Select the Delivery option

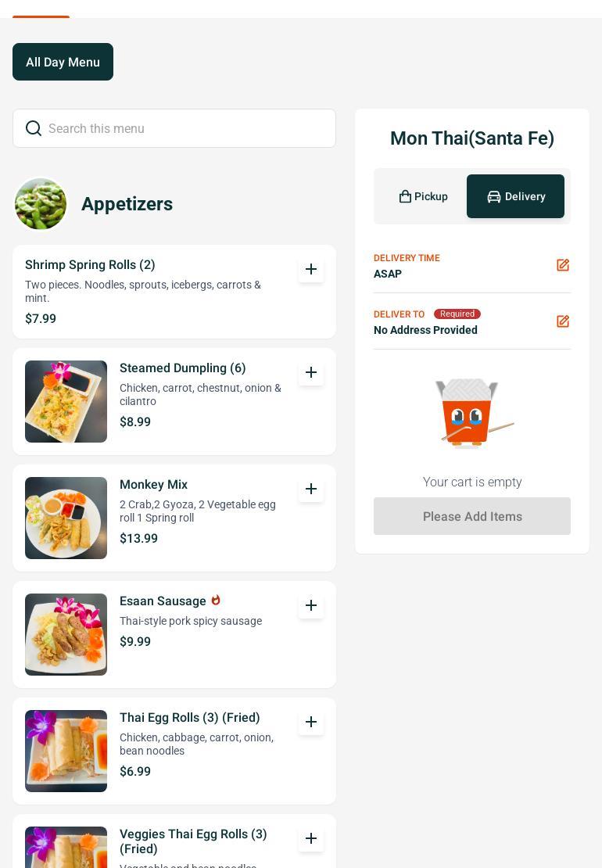pos(516,196)
